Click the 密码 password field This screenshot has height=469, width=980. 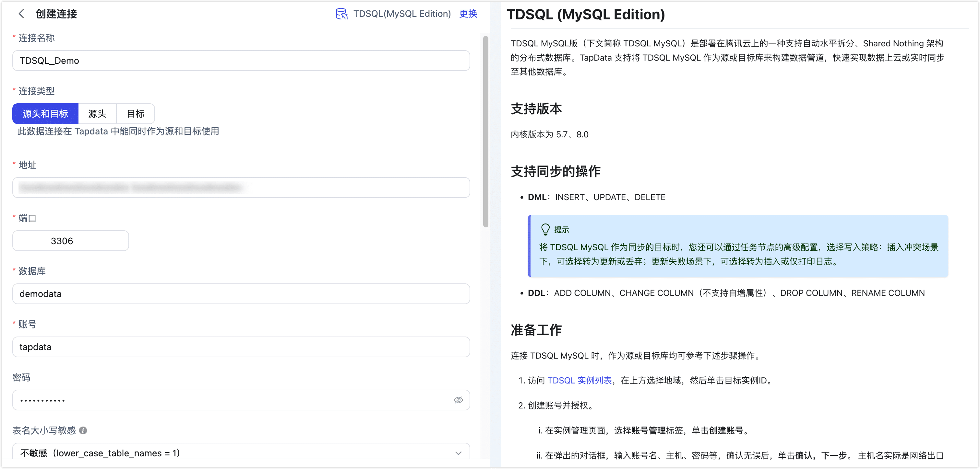[x=228, y=400]
